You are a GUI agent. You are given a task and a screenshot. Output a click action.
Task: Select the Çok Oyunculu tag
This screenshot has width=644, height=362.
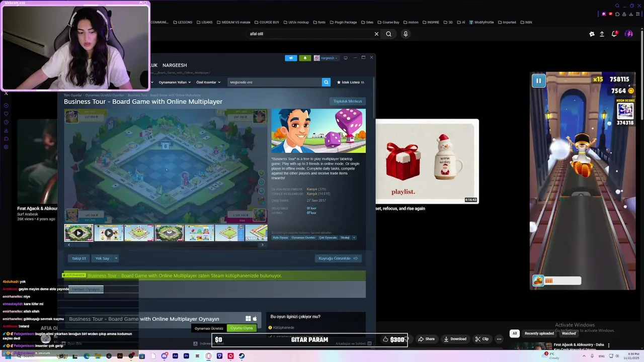click(x=328, y=237)
